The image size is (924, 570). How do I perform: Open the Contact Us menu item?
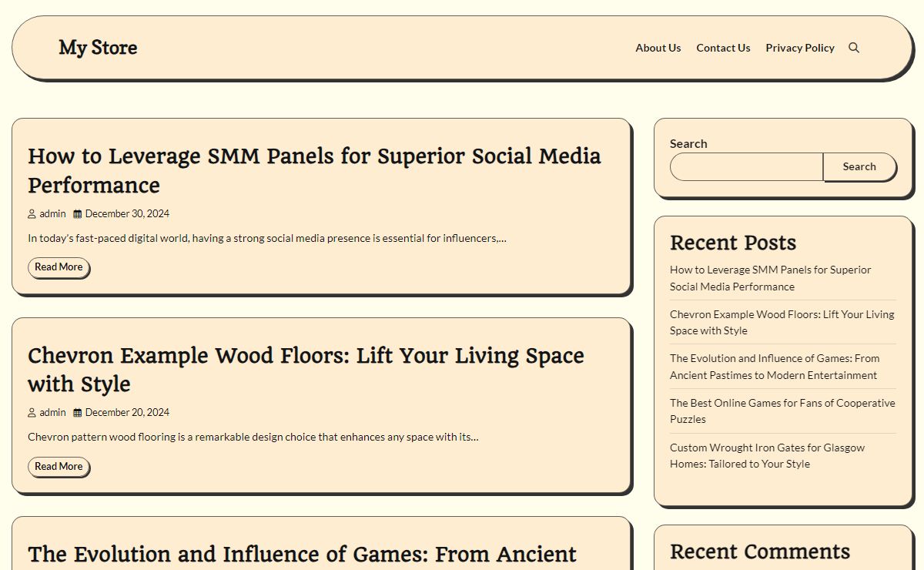(x=723, y=48)
